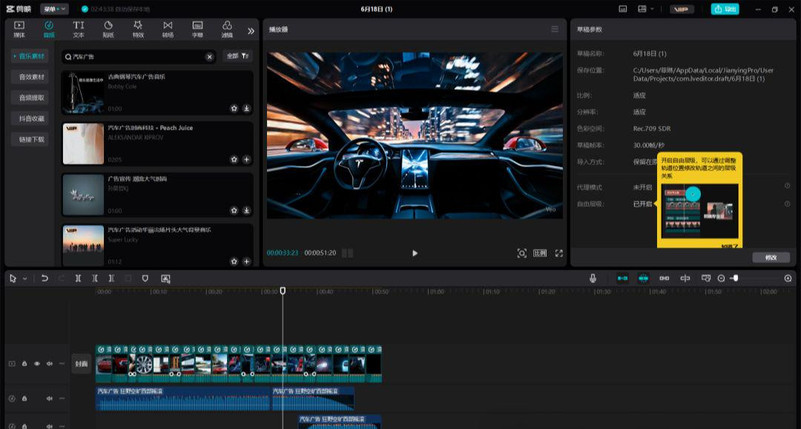
Task: Start voice recording with microphone icon
Action: [593, 278]
